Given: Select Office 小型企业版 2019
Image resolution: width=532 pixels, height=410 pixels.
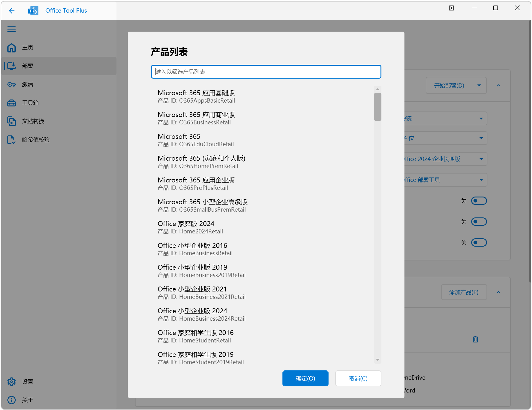Looking at the screenshot, I should tap(263, 271).
